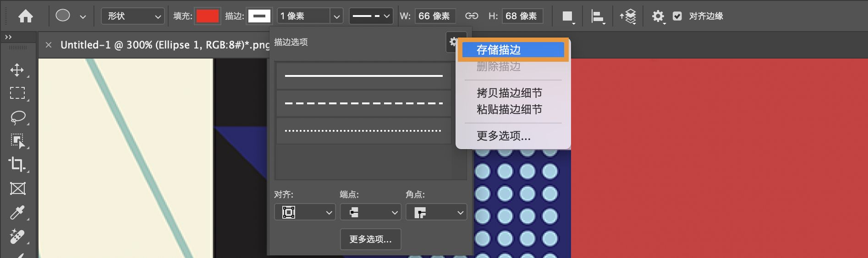868x258 pixels.
Task: Edit the W 66 像素 width field
Action: pyautogui.click(x=435, y=16)
